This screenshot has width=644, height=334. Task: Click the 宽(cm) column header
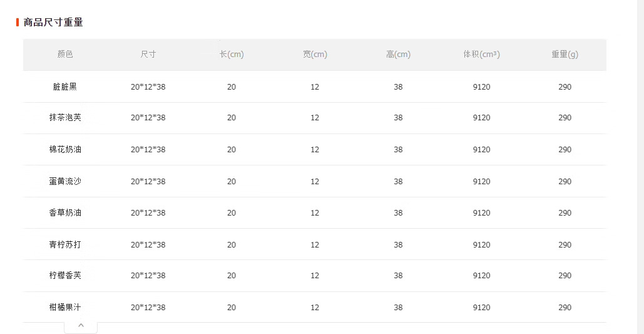point(315,55)
